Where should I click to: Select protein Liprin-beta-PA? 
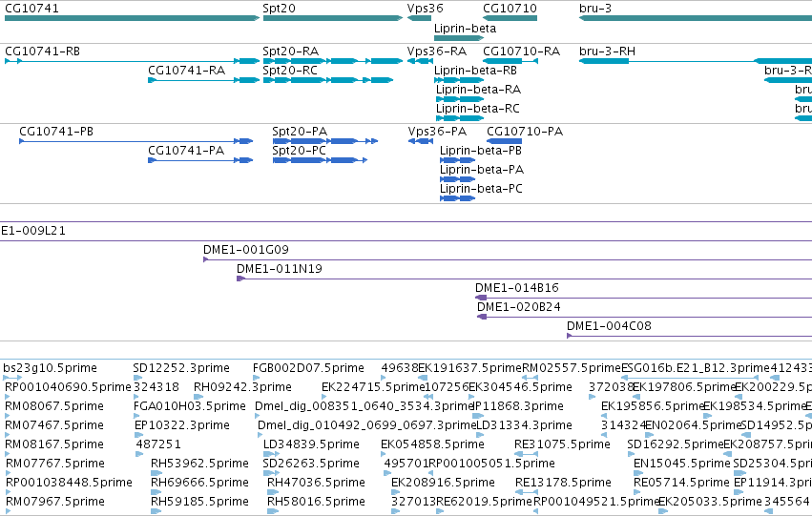point(482,170)
